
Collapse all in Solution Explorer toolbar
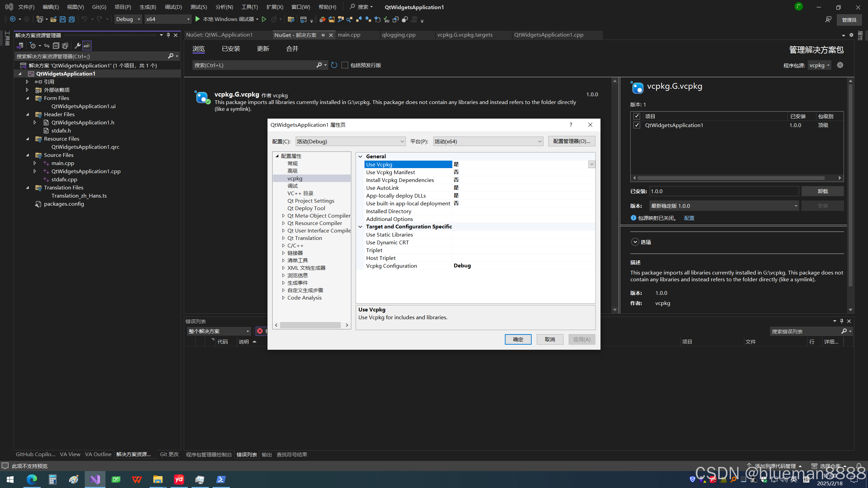pos(56,46)
